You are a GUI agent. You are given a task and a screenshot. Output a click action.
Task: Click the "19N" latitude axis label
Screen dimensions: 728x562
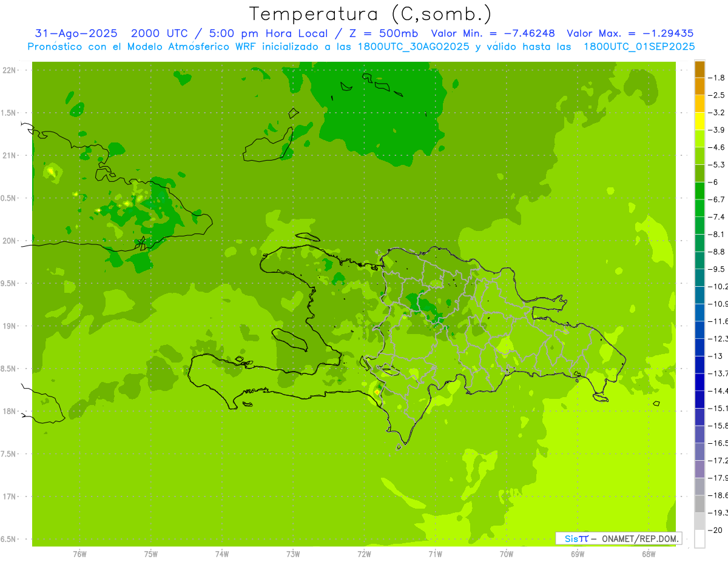(10, 326)
